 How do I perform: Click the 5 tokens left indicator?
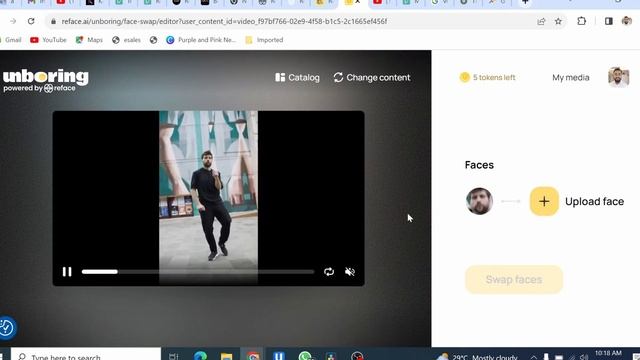pos(487,77)
